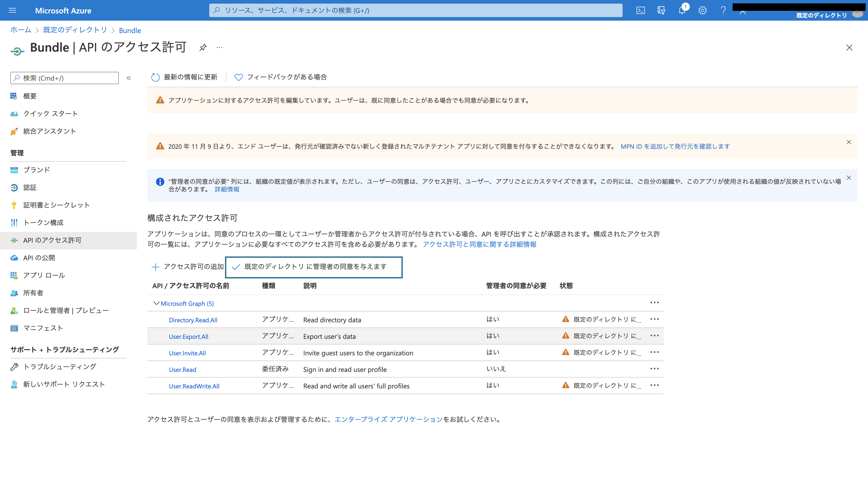Open the more options ellipsis beside the title
Viewport: 868px width, 485px height.
coord(220,48)
